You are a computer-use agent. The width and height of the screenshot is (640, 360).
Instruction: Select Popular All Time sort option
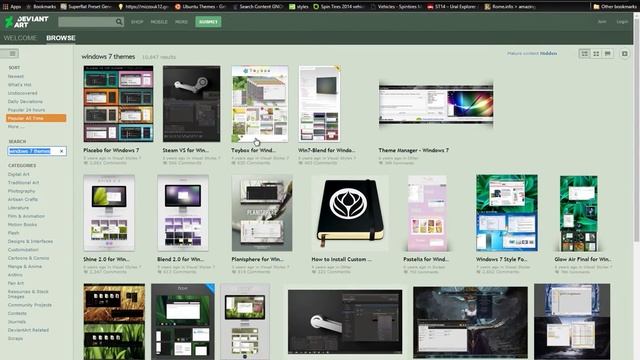36,118
